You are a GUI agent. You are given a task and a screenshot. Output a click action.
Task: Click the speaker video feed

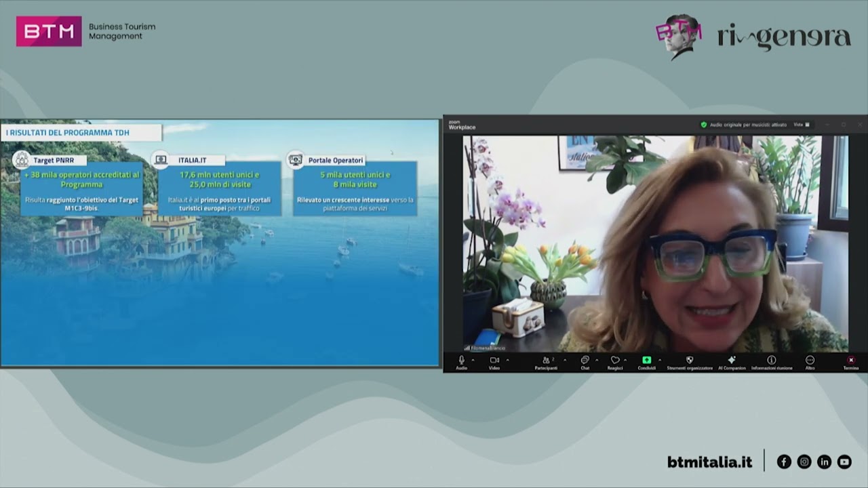tap(655, 243)
